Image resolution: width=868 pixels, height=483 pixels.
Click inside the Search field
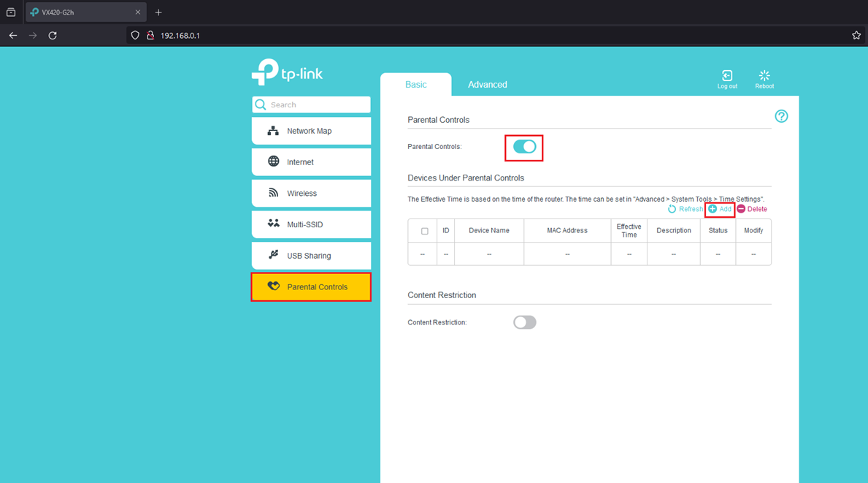pos(311,104)
